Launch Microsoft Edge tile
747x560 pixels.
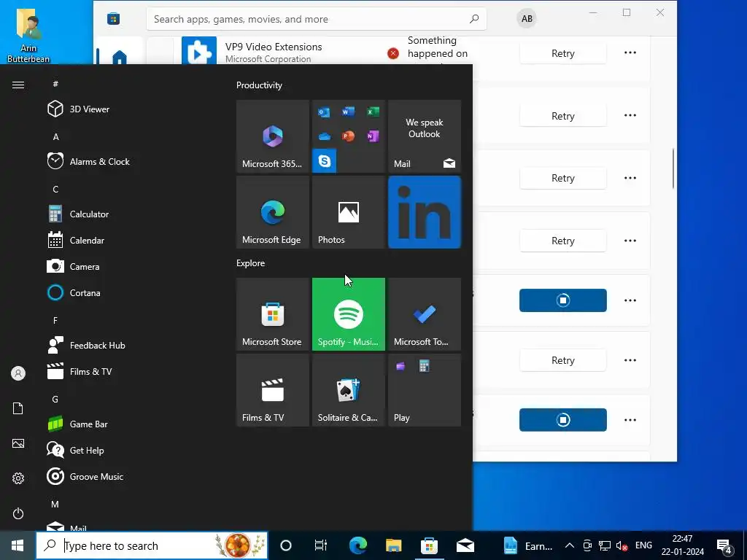point(273,212)
